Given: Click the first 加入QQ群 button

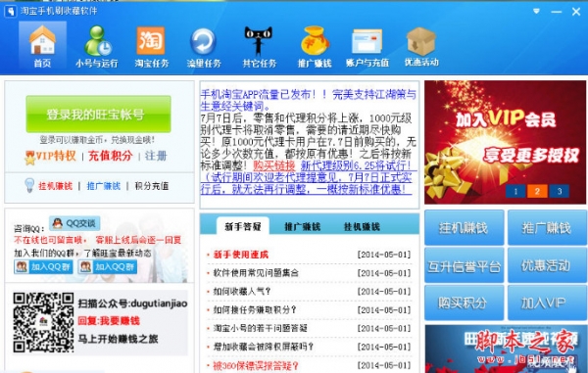Looking at the screenshot, I should coord(43,266).
